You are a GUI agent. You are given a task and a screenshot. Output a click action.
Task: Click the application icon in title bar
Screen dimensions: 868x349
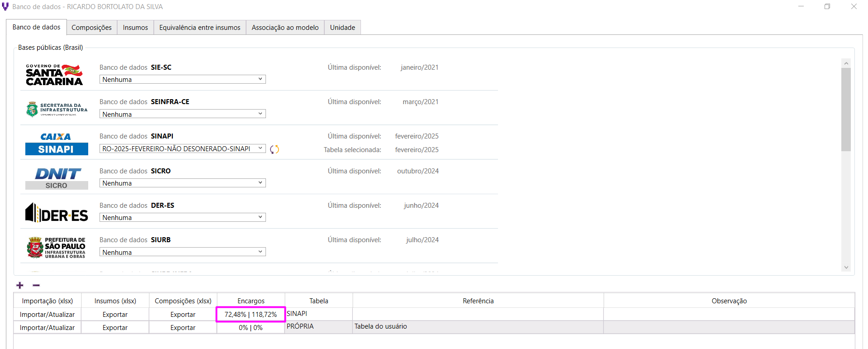pos(5,7)
